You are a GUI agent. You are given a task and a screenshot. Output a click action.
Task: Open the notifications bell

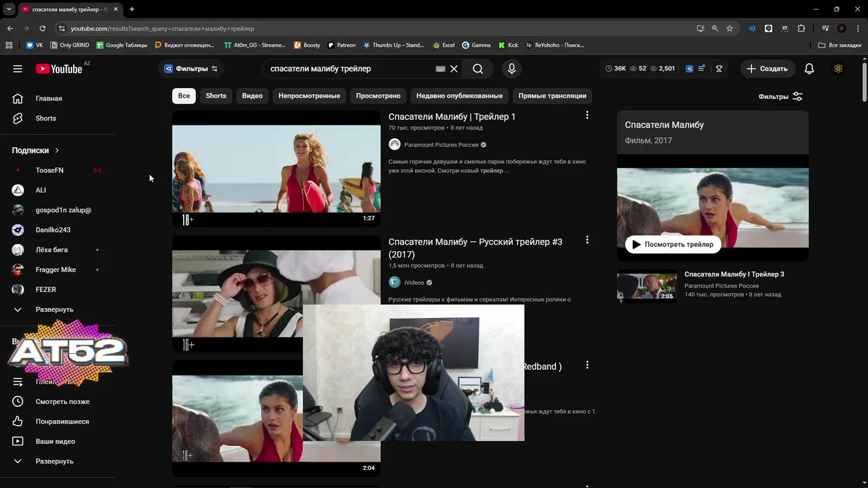tap(809, 68)
